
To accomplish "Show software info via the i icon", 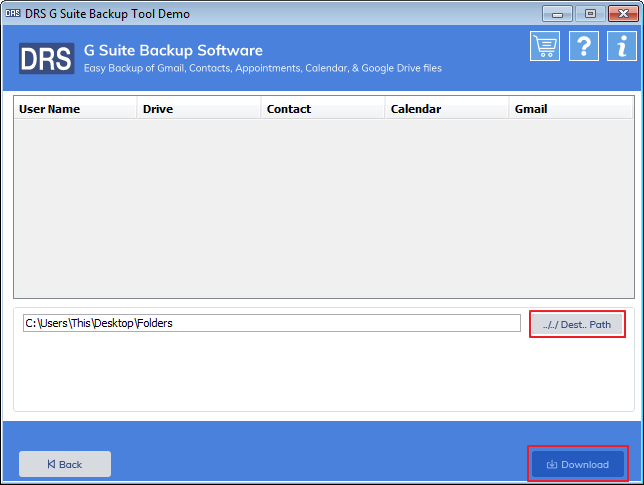I will (x=622, y=46).
